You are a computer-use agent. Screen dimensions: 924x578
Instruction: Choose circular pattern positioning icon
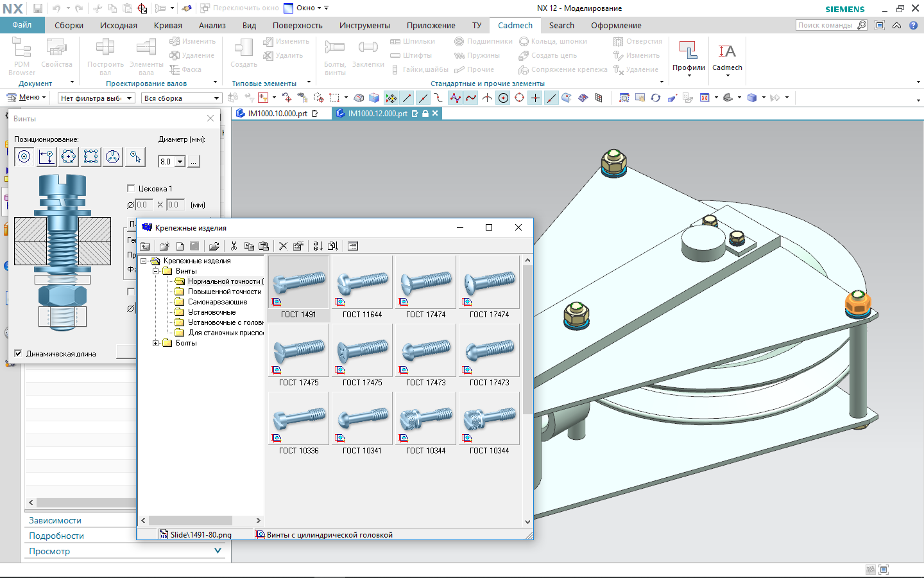tap(69, 157)
